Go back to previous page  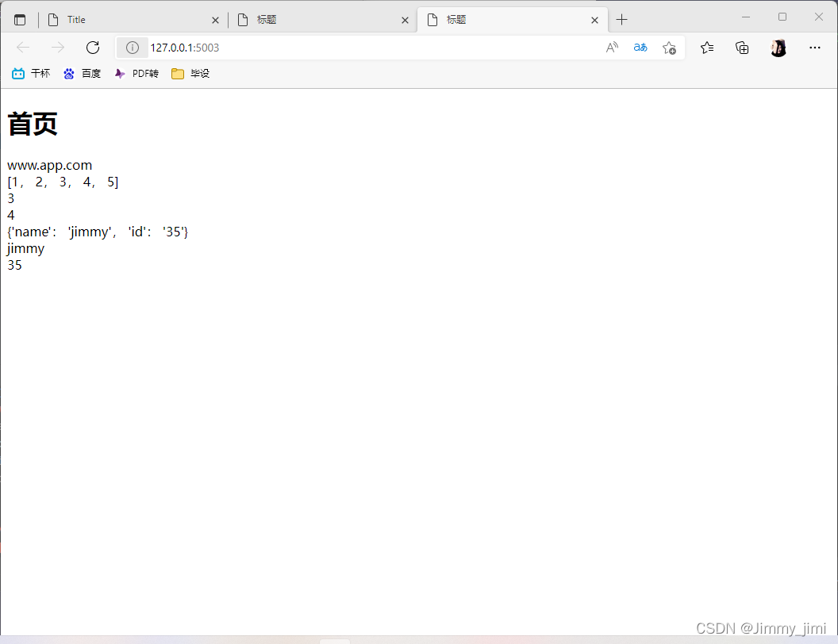(x=23, y=48)
